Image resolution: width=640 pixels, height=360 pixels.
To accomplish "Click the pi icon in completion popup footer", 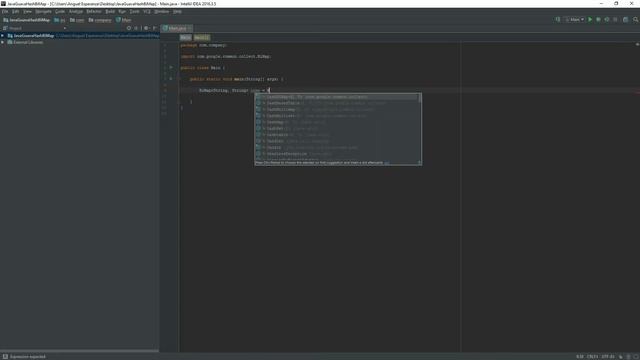I will click(x=419, y=162).
